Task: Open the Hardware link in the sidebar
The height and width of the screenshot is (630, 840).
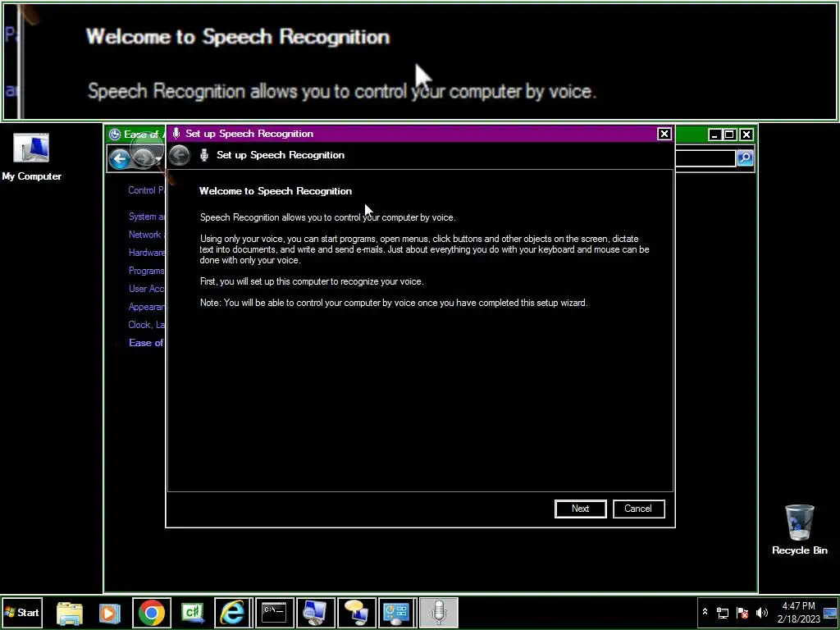Action: [x=146, y=253]
